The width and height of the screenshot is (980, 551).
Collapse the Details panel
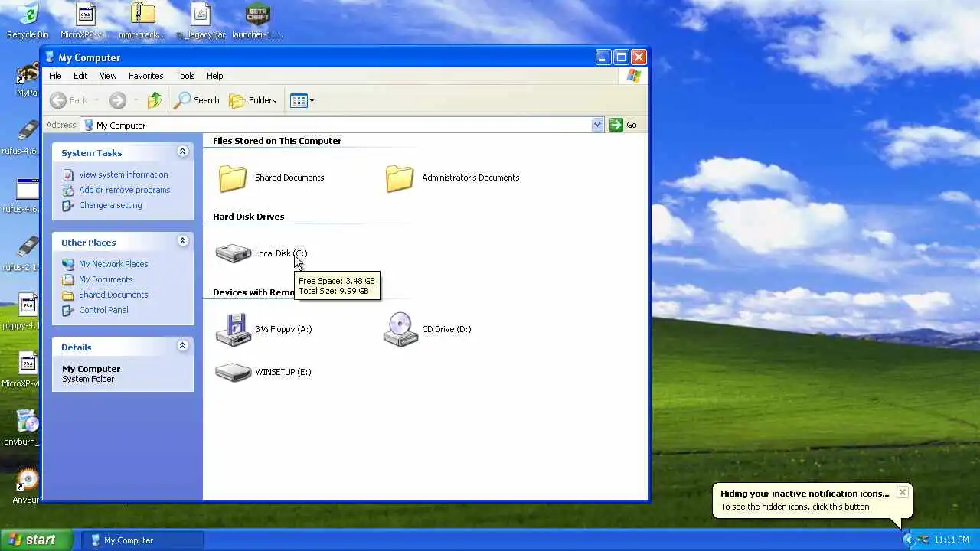coord(182,346)
